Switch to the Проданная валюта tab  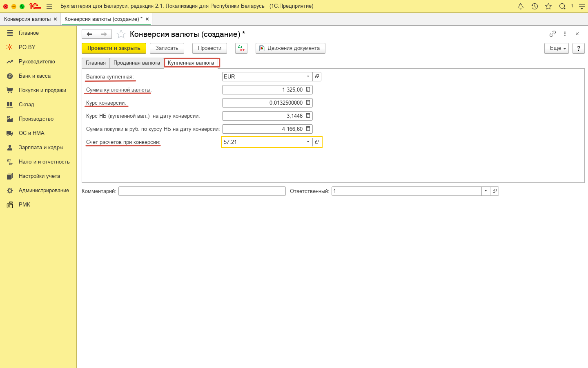136,63
